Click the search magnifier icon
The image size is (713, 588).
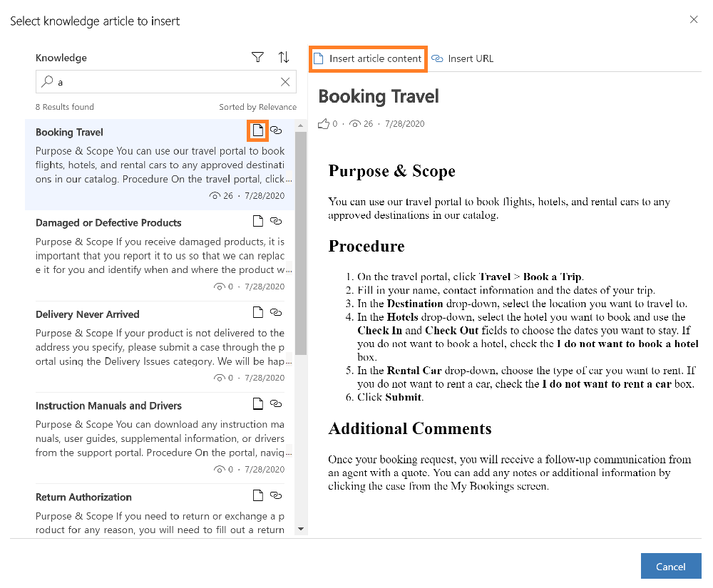coord(46,81)
